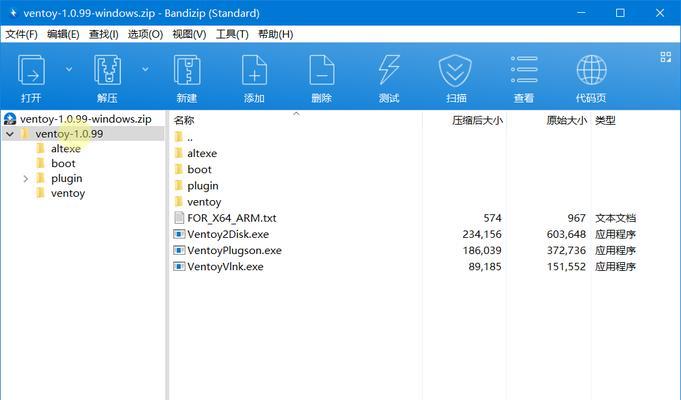
Task: Open the 编辑(E) menu
Action: click(x=63, y=34)
